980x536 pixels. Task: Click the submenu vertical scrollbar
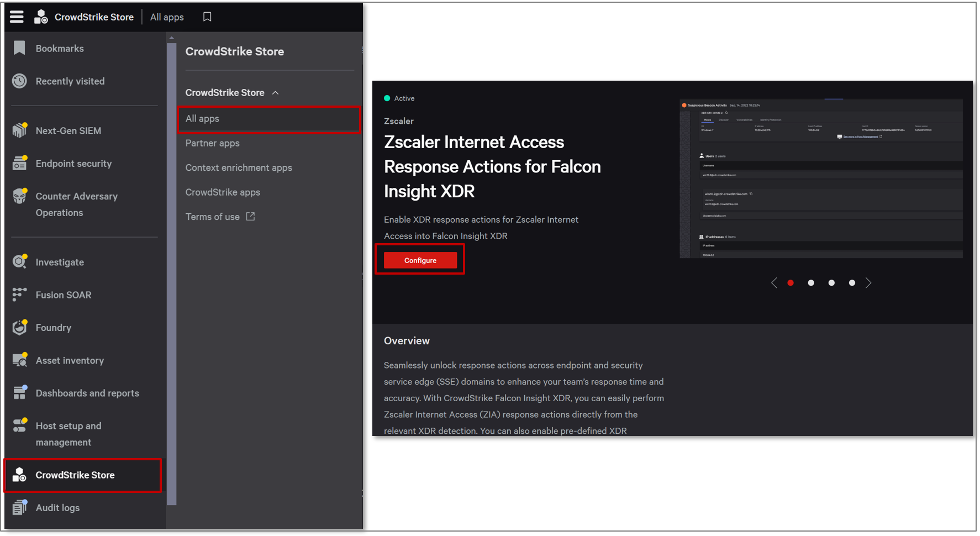pyautogui.click(x=171, y=274)
